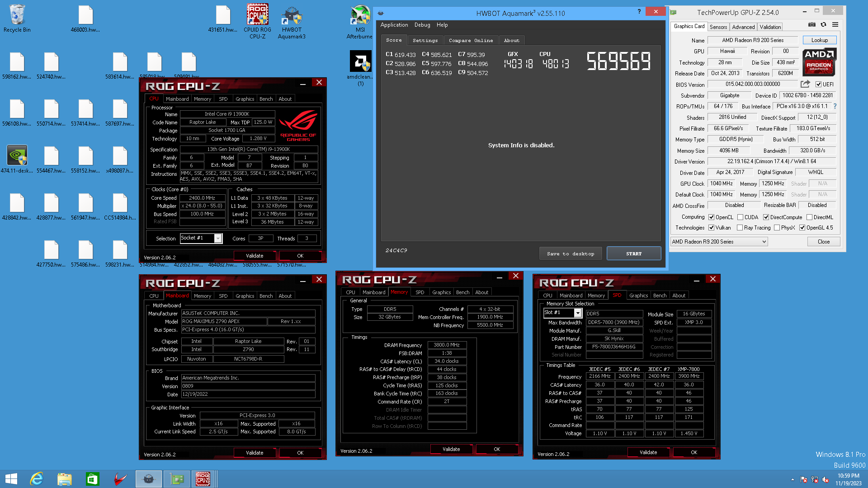This screenshot has height=488, width=868.
Task: Open the 431651.hw file icon
Action: tap(223, 19)
